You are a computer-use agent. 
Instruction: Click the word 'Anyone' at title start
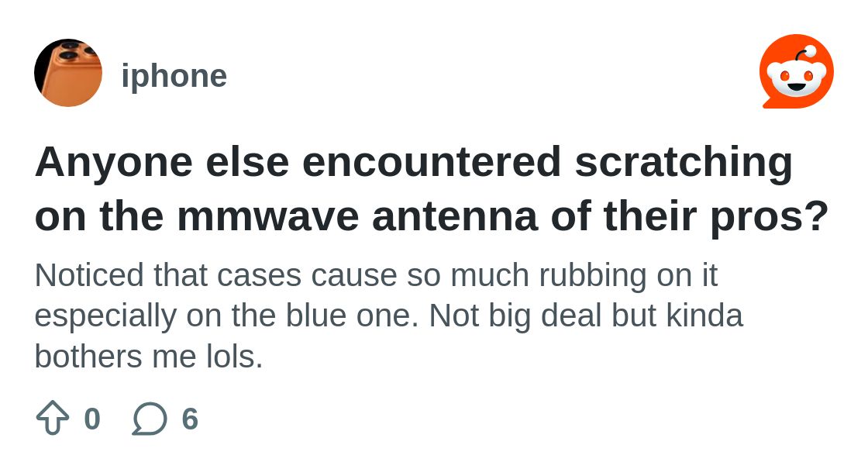(114, 163)
